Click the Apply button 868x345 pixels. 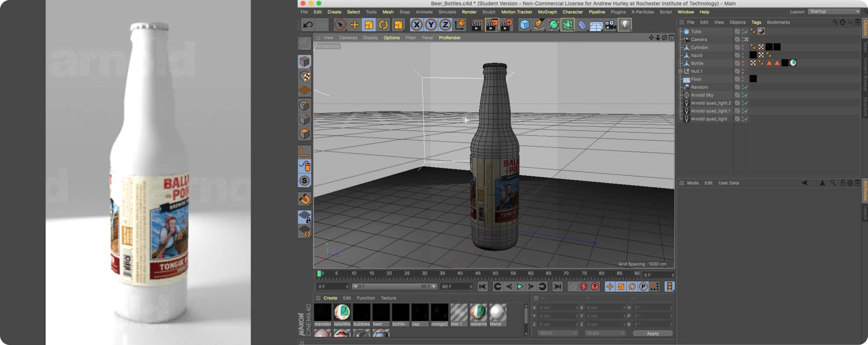tap(652, 333)
